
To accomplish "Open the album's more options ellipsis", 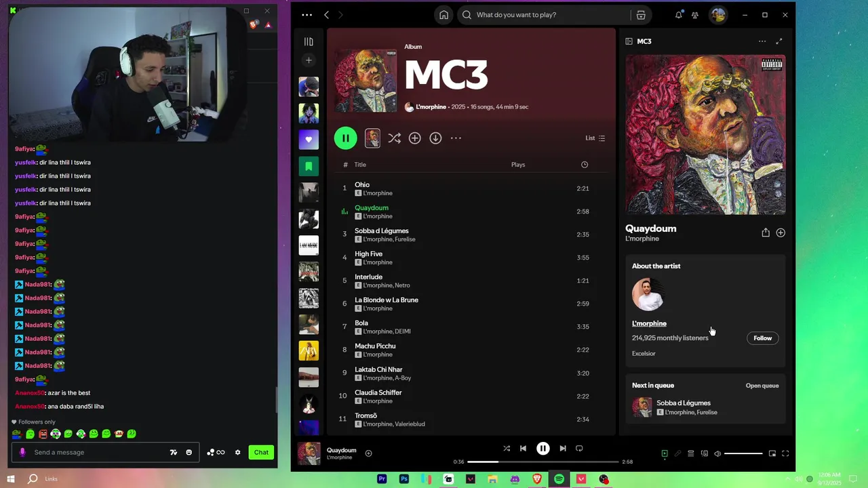I will click(456, 138).
